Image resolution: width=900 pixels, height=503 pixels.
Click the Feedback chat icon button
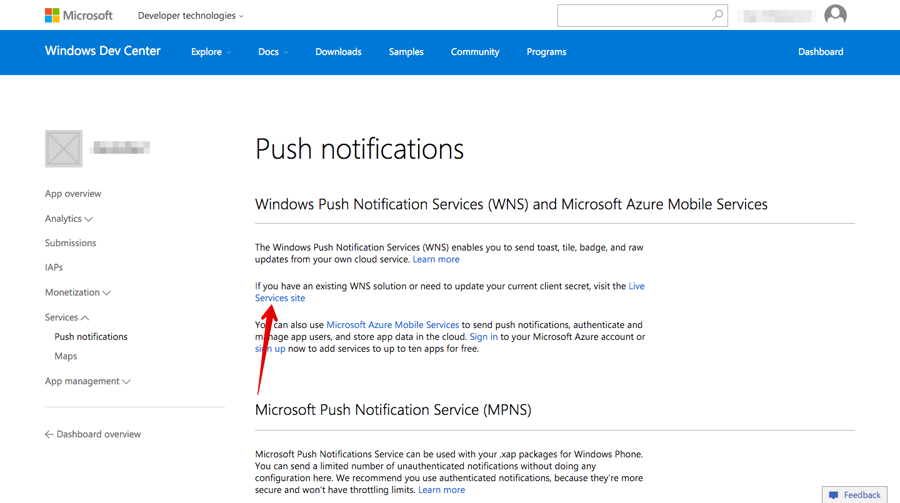[834, 495]
